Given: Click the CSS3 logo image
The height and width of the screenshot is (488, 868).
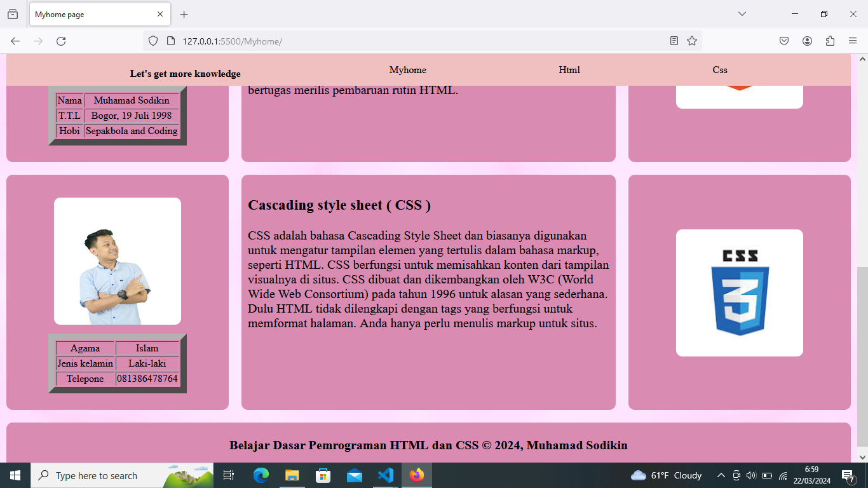Looking at the screenshot, I should tap(739, 293).
